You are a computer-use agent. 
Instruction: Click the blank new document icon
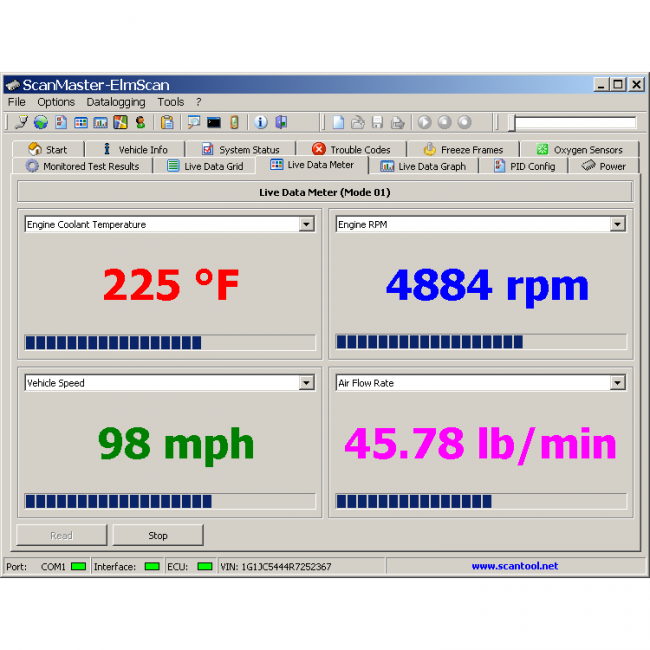339,123
